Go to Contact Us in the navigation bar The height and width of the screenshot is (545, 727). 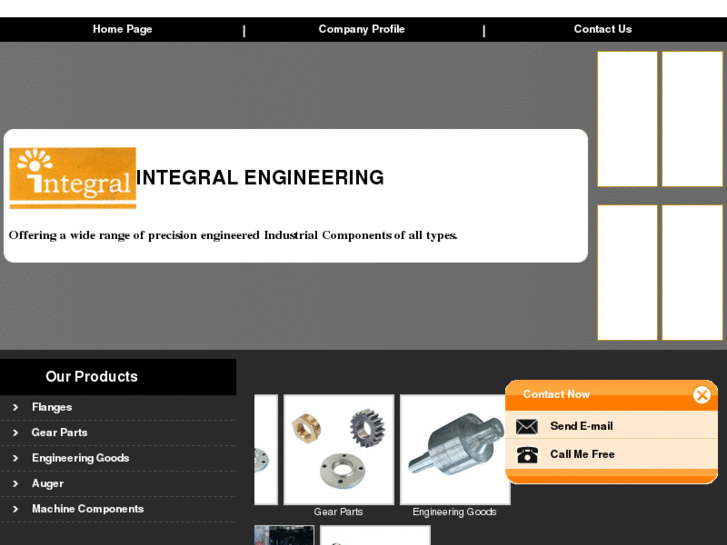602,29
